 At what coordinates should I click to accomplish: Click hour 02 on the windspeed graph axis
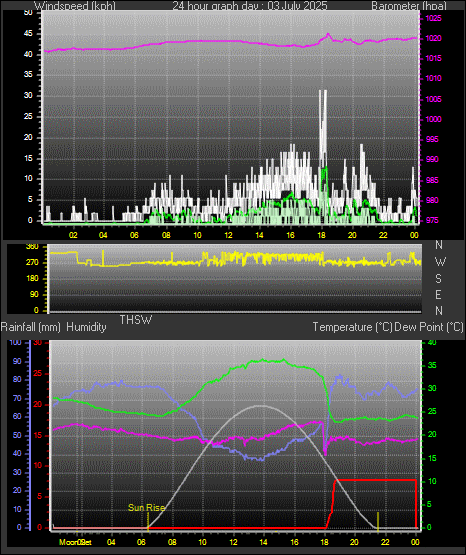[x=73, y=235]
